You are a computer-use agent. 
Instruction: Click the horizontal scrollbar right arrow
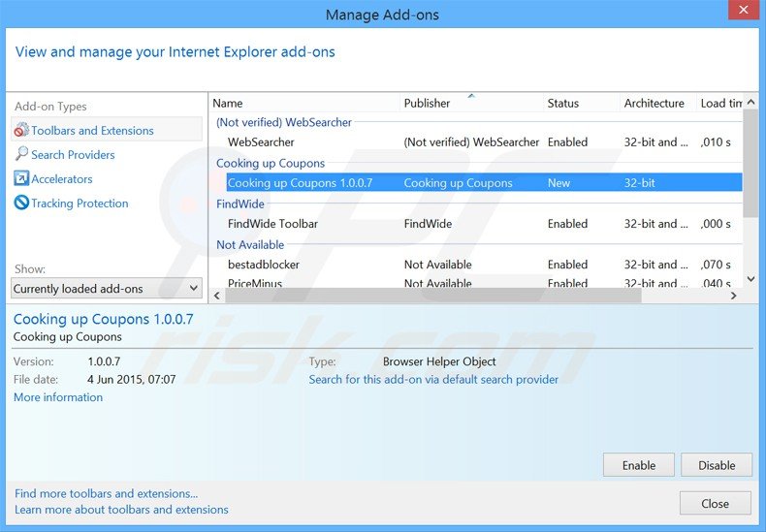[x=733, y=296]
